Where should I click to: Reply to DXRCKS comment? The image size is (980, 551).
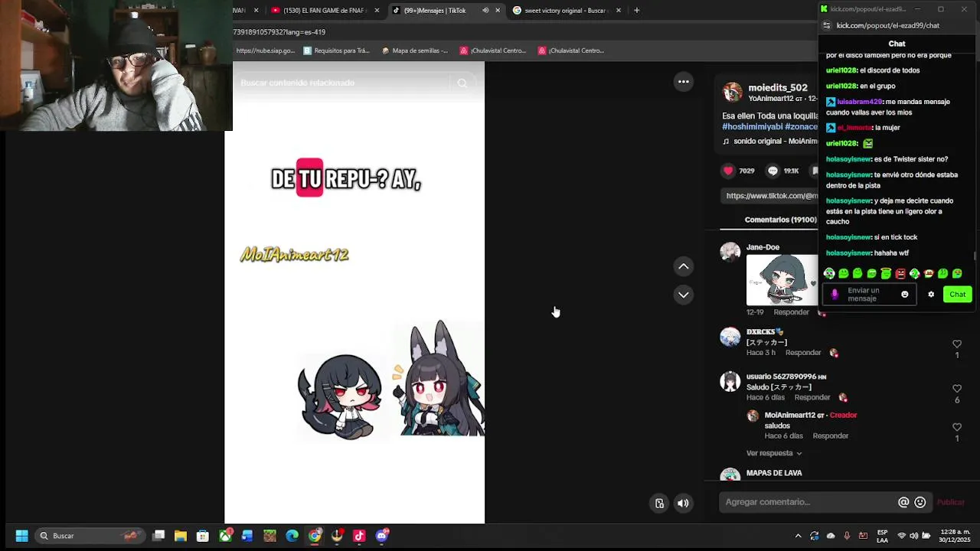tap(803, 353)
